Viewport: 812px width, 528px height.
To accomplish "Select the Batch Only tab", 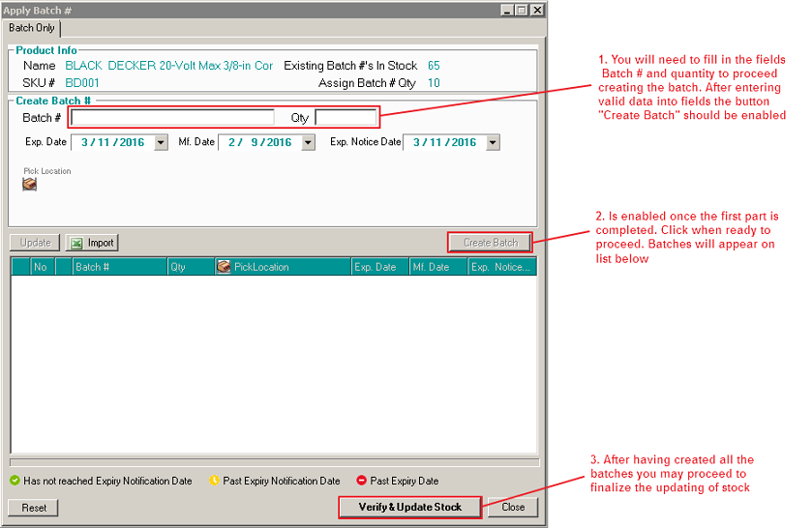I will point(33,28).
